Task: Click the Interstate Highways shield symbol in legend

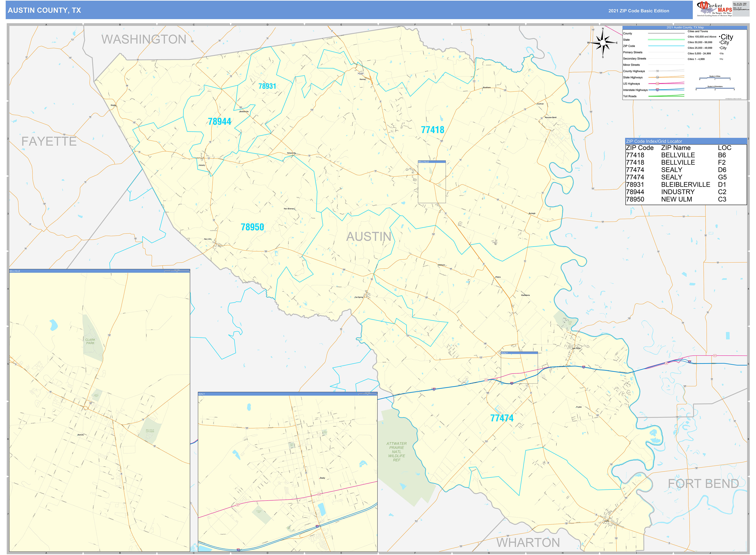Action: pyautogui.click(x=658, y=90)
